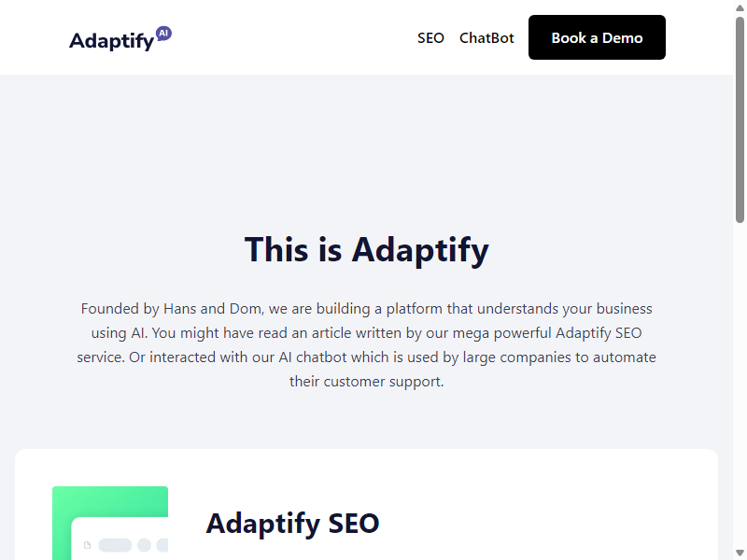Click the white rounded panel inside the green thumbnail
The image size is (747, 560).
pyautogui.click(x=120, y=539)
